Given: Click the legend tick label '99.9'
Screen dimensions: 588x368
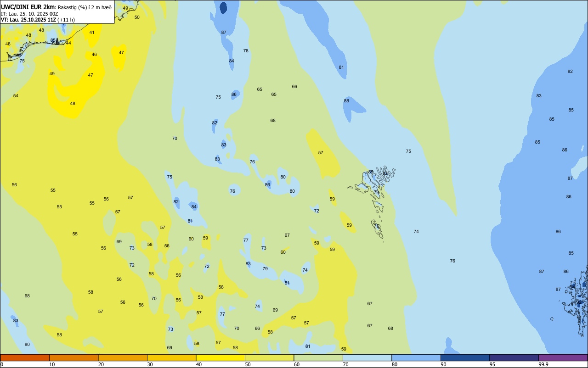Looking at the screenshot, I should click(x=543, y=364).
